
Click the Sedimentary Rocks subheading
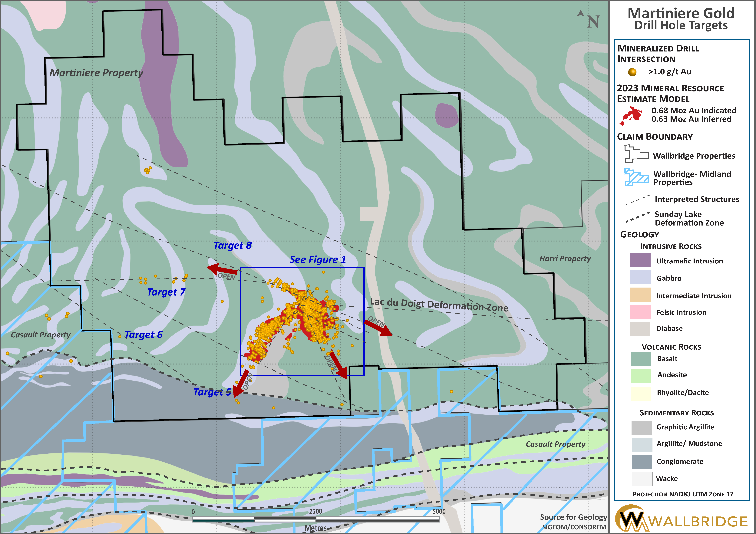click(676, 413)
